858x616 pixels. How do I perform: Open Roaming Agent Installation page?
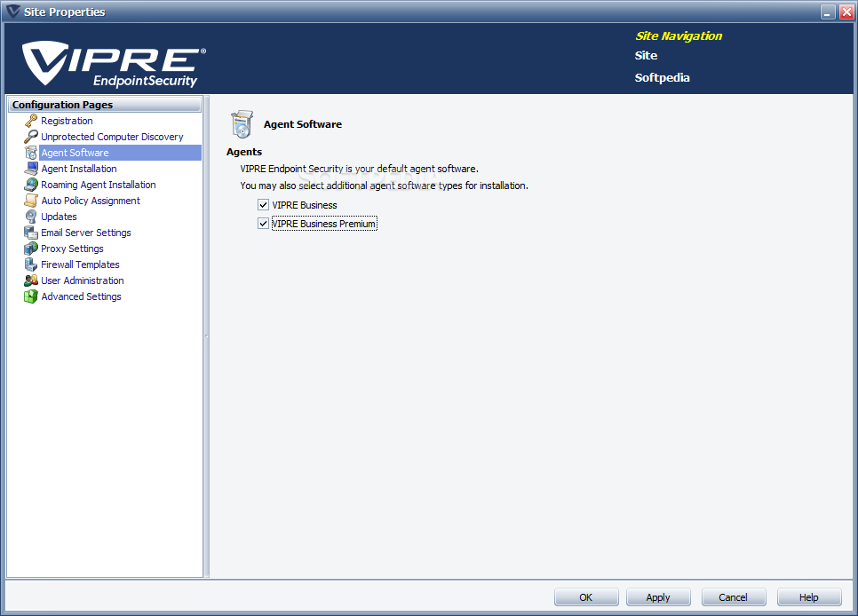(x=99, y=185)
